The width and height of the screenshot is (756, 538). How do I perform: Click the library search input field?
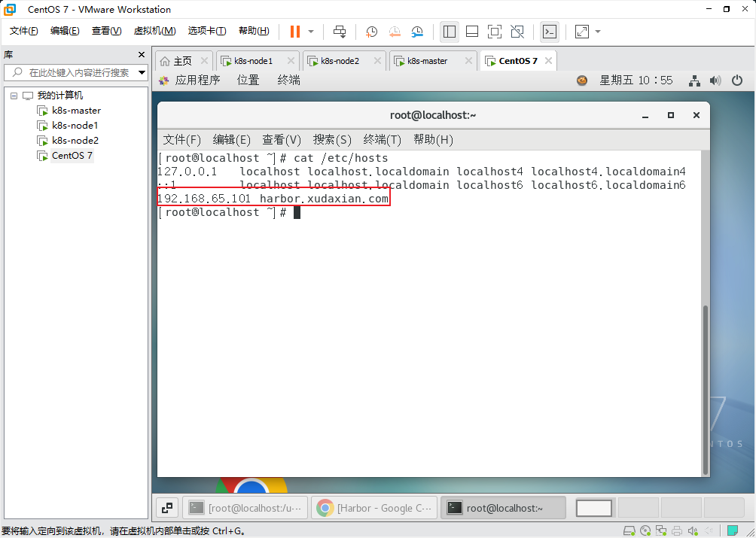click(76, 73)
